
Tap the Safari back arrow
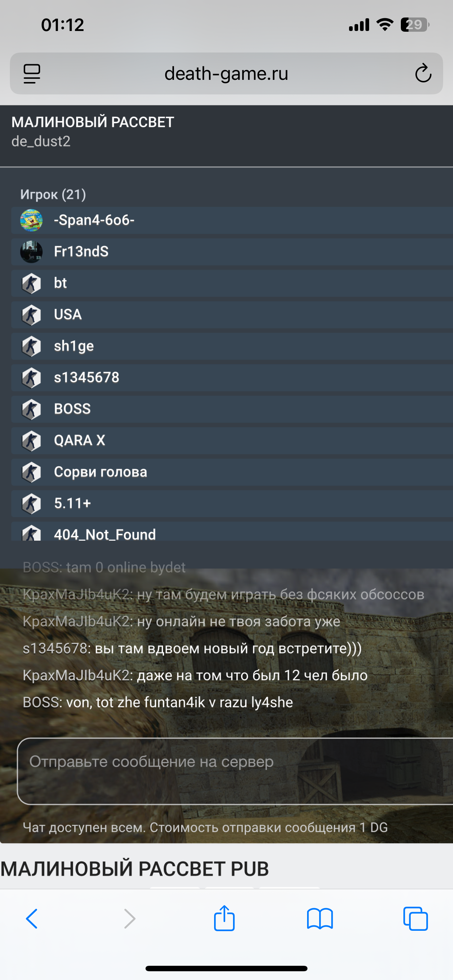[32, 919]
